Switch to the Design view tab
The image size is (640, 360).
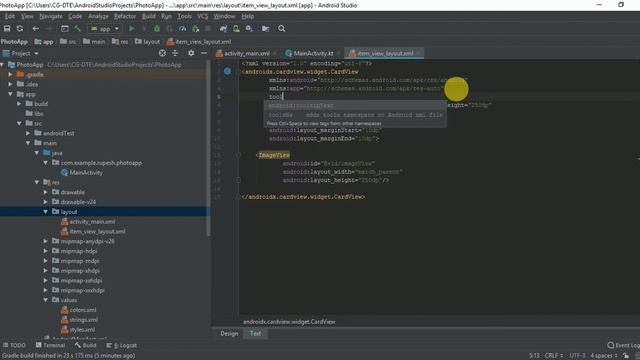[x=229, y=333]
